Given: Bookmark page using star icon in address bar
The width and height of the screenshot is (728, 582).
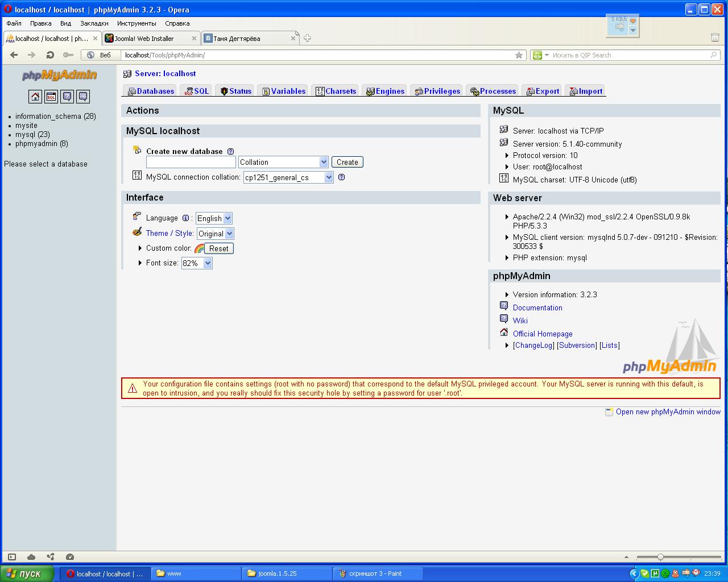Looking at the screenshot, I should 519,55.
